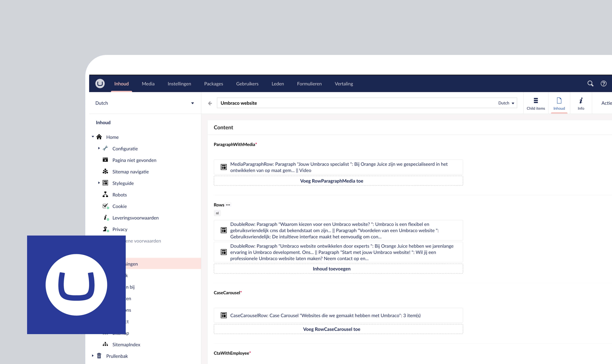Click the back arrow beside the page title
612x364 pixels.
[209, 103]
